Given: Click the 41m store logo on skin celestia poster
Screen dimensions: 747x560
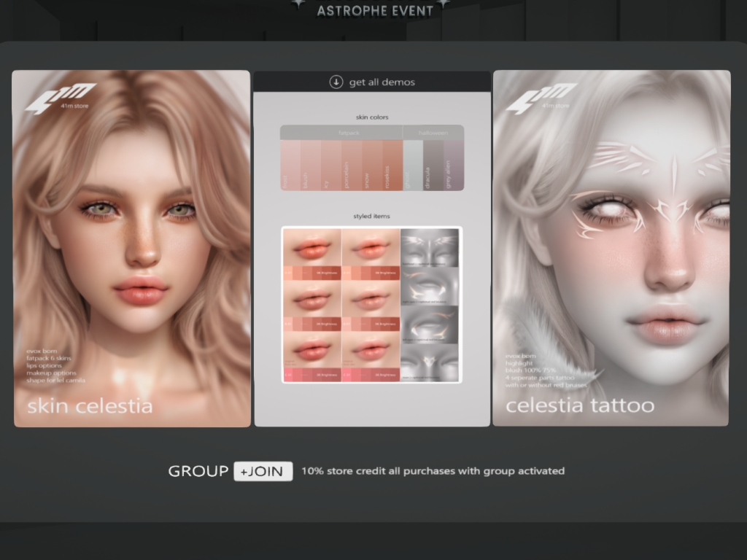Looking at the screenshot, I should click(x=60, y=98).
